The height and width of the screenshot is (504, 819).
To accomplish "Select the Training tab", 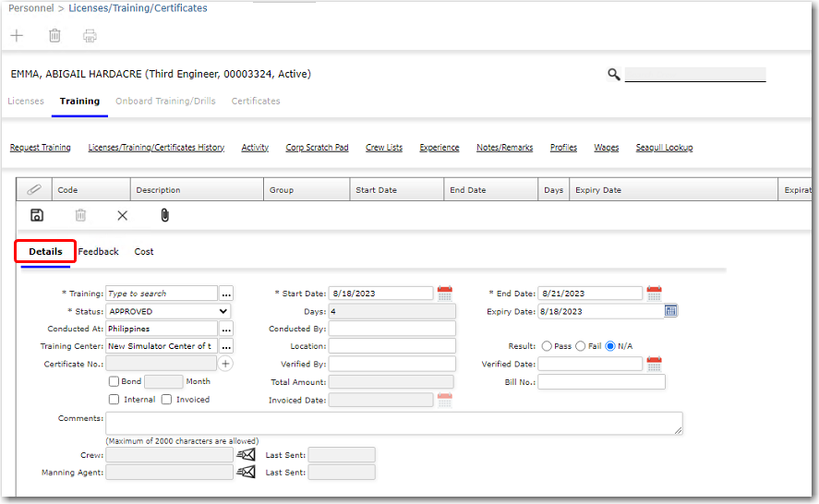I will coord(79,101).
